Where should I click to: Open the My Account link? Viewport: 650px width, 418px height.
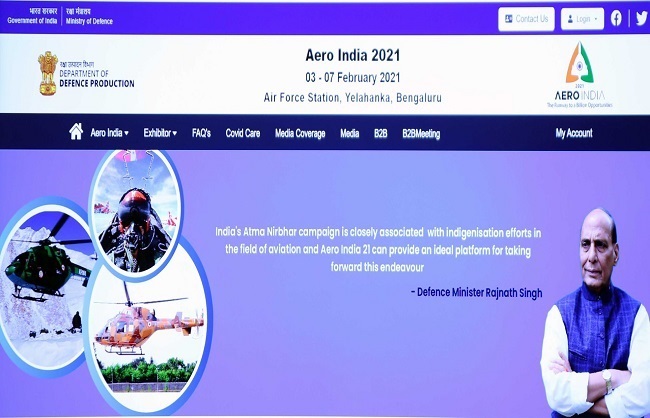pyautogui.click(x=574, y=133)
